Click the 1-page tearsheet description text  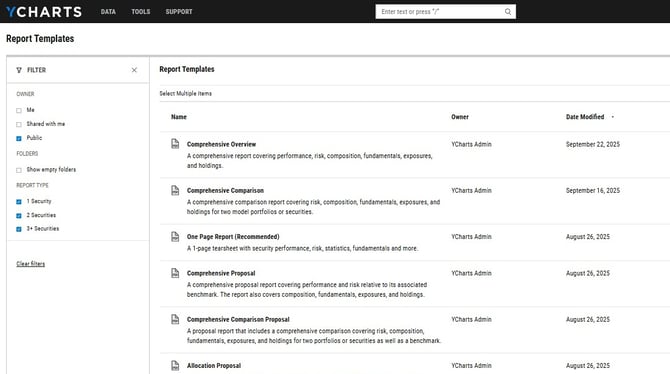(x=302, y=248)
